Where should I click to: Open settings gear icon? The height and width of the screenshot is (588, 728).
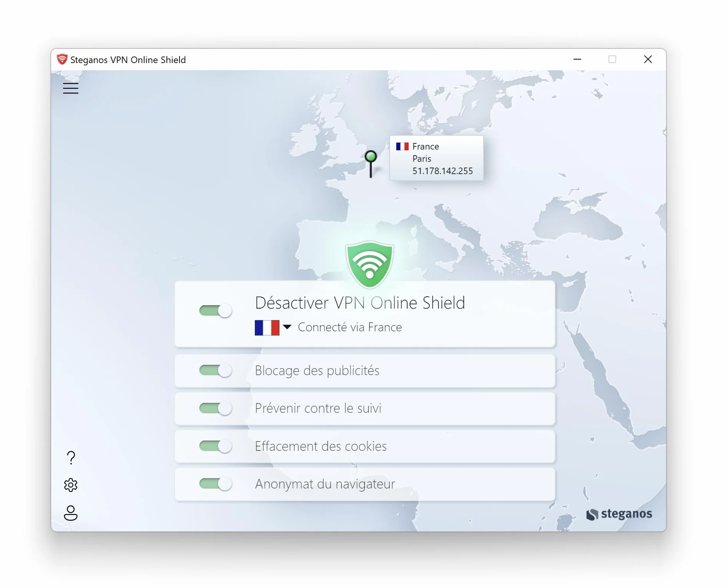71,485
